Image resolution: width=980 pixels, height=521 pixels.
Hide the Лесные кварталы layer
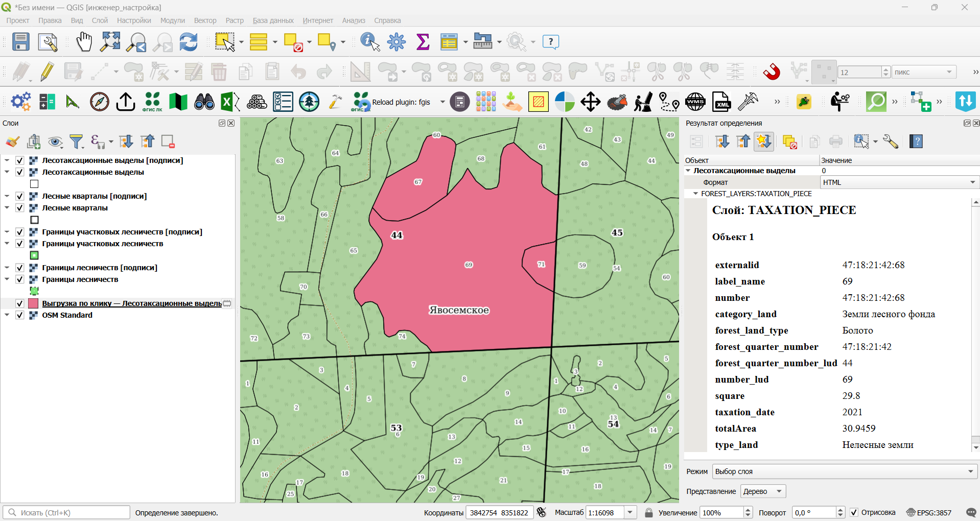click(x=20, y=208)
